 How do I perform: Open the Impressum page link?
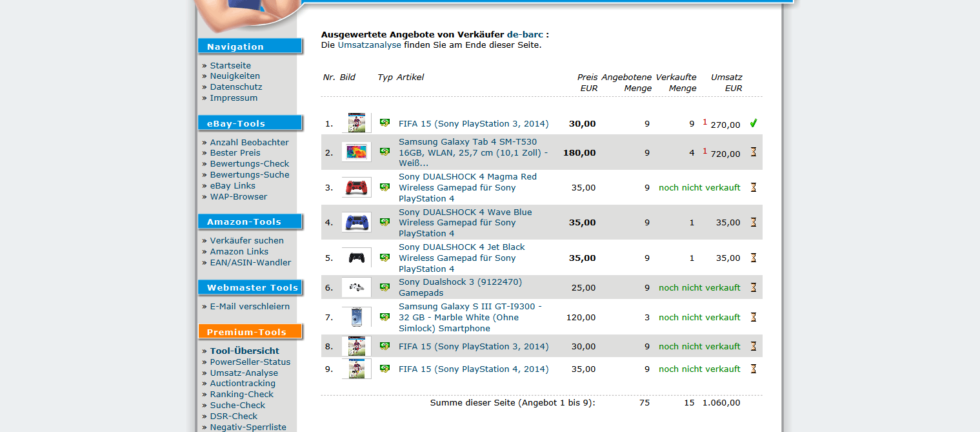coord(234,98)
